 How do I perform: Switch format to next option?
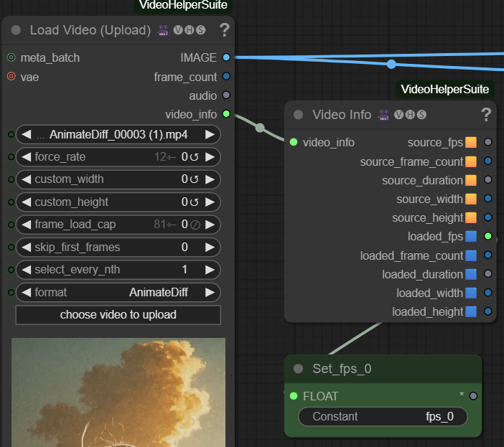pos(210,292)
